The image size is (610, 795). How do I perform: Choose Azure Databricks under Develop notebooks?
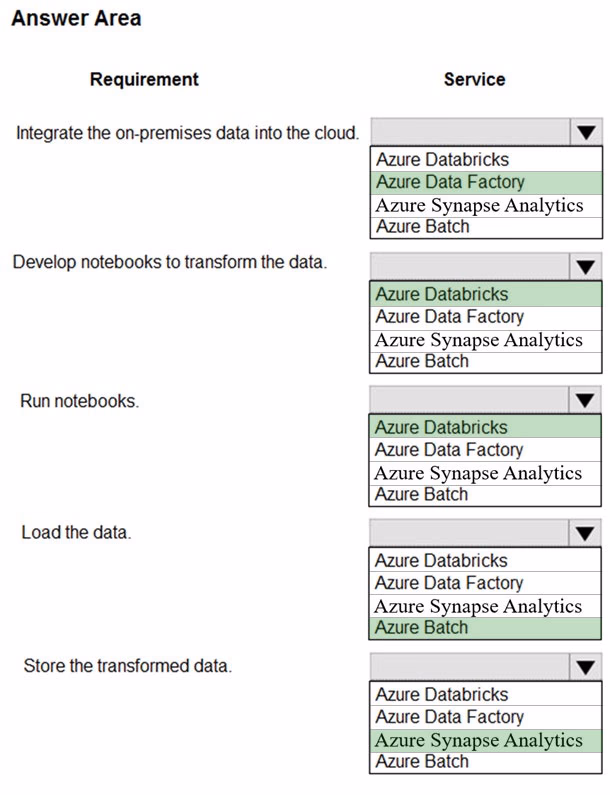(x=486, y=295)
